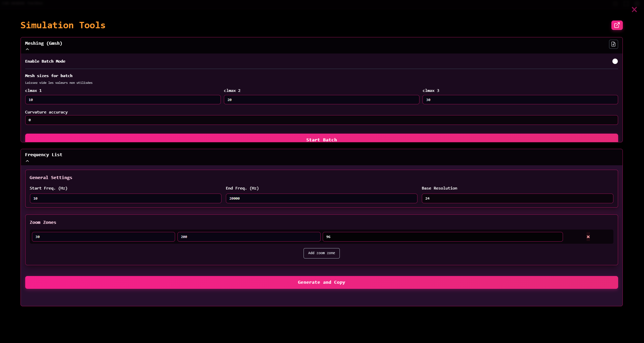Click the Add zoom zone button
The height and width of the screenshot is (343, 644).
pyautogui.click(x=321, y=253)
